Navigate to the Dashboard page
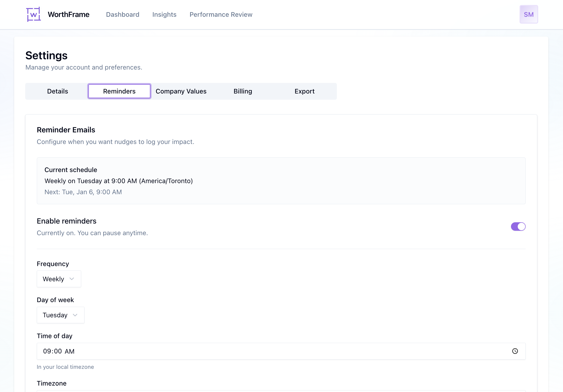Viewport: 563px width, 392px height. pyautogui.click(x=123, y=14)
